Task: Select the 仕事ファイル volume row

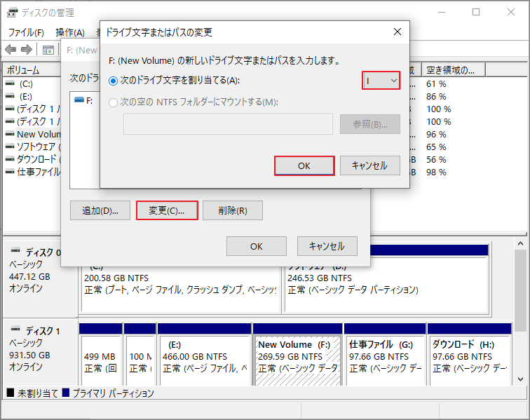Action: click(33, 172)
